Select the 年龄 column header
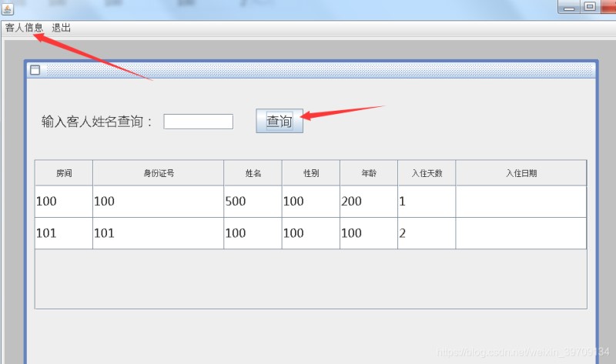 [369, 173]
